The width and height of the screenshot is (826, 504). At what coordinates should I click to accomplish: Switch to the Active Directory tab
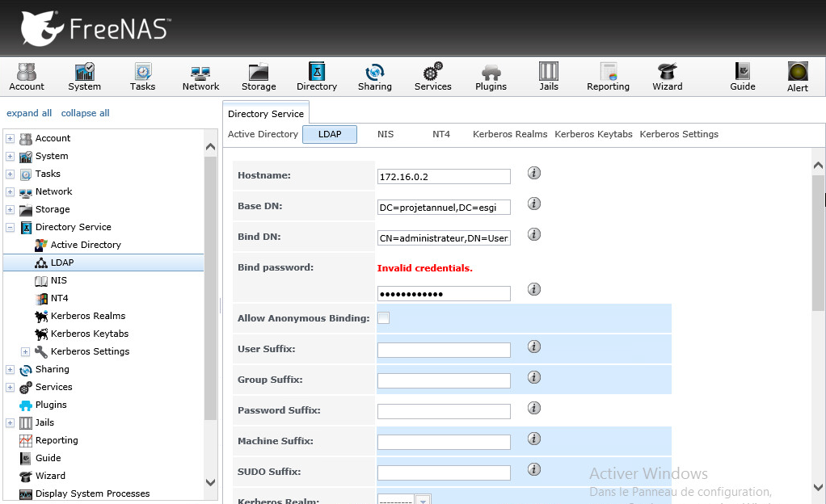(263, 134)
